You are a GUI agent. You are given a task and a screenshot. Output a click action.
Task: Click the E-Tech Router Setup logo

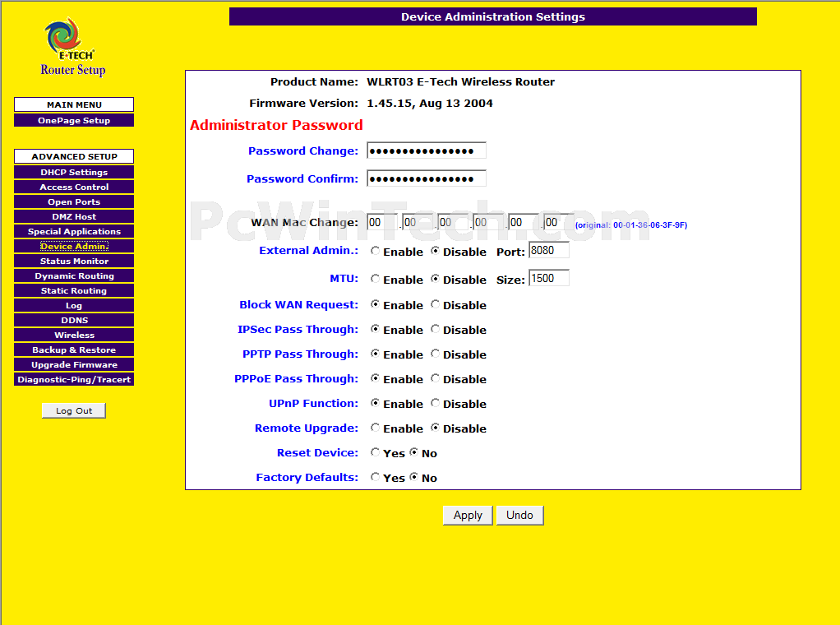click(x=73, y=47)
